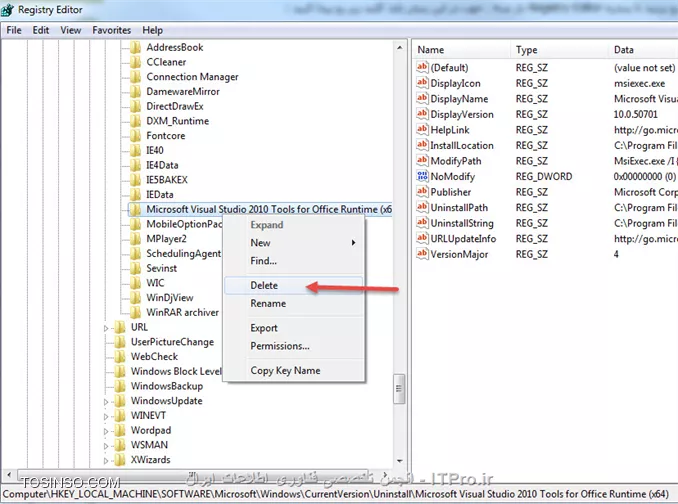
Task: Choose Rename from the context menu
Action: click(x=294, y=303)
